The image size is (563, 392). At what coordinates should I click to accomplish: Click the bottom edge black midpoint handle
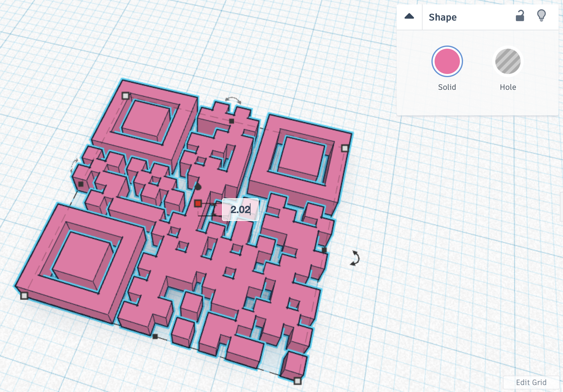click(x=155, y=336)
